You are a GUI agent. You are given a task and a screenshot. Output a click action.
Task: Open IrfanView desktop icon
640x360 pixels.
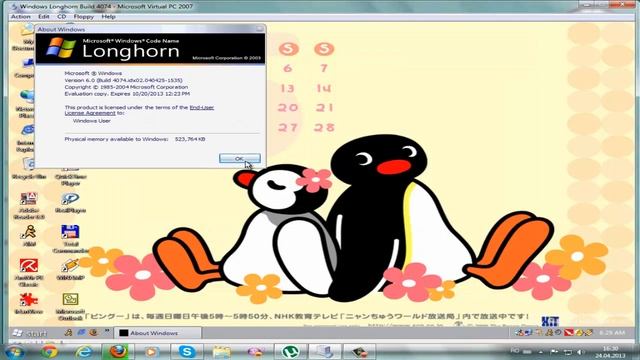click(x=29, y=303)
